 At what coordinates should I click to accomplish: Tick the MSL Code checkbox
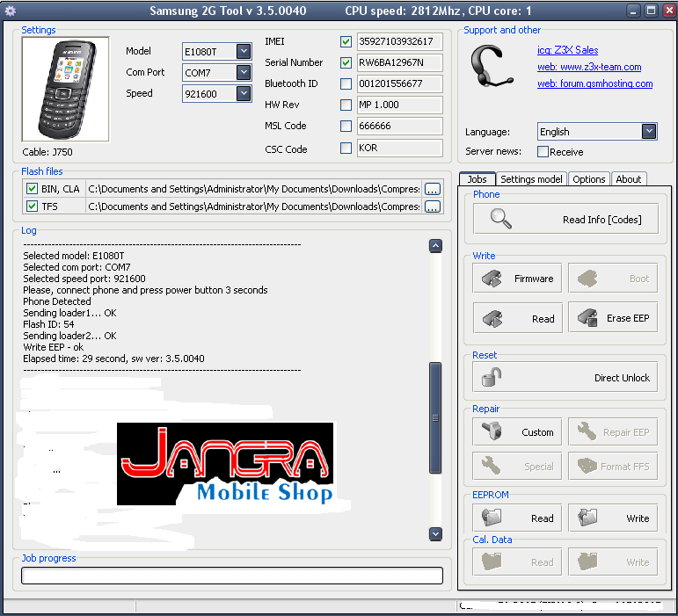coord(346,127)
